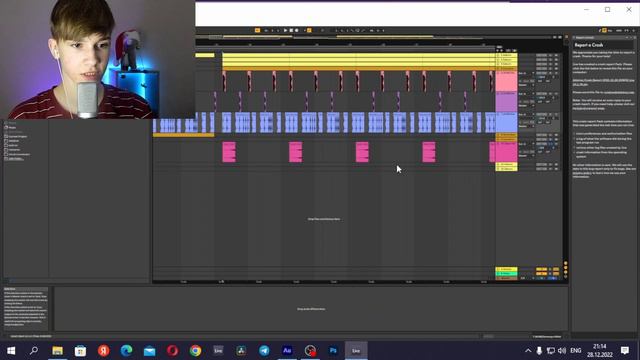640x360 pixels.
Task: Select the magenta track header
Action: pos(506,152)
